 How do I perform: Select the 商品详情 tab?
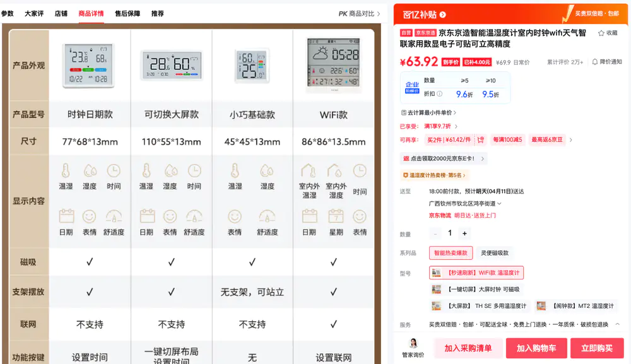click(x=91, y=14)
